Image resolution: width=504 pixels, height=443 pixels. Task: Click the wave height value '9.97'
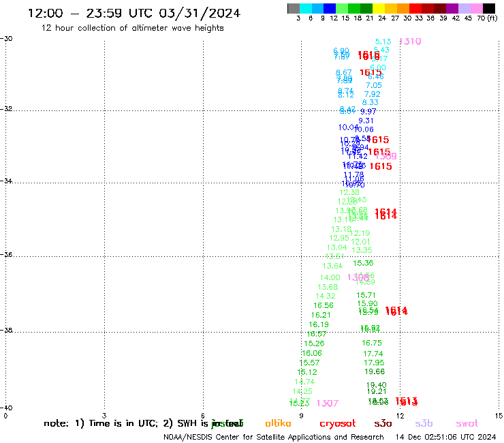click(x=368, y=112)
